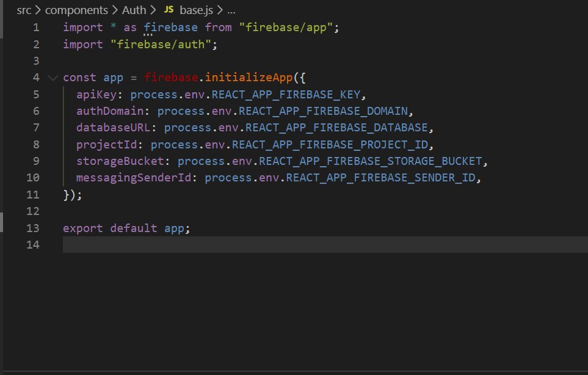Click the 'projectId' property
588x375 pixels.
pyautogui.click(x=107, y=144)
